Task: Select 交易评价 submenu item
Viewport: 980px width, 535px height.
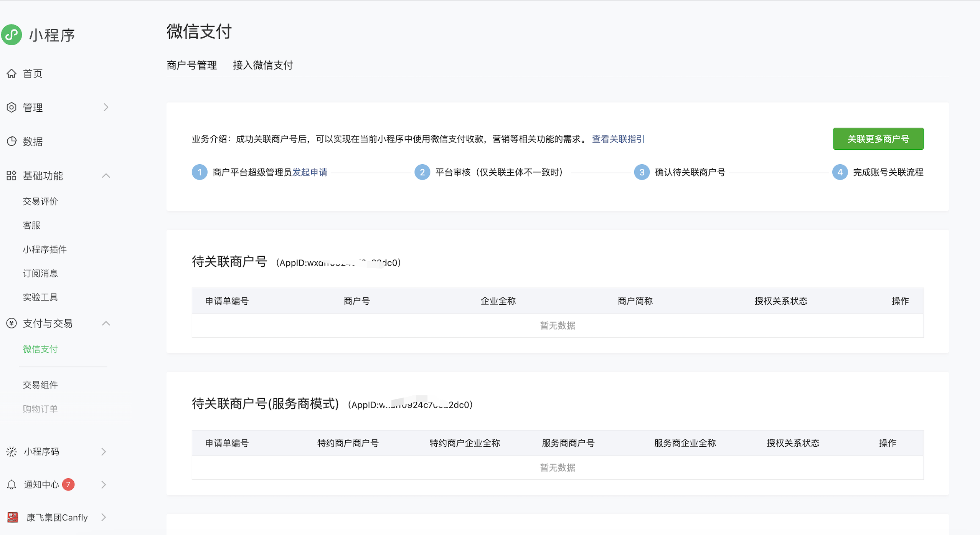Action: pyautogui.click(x=40, y=201)
